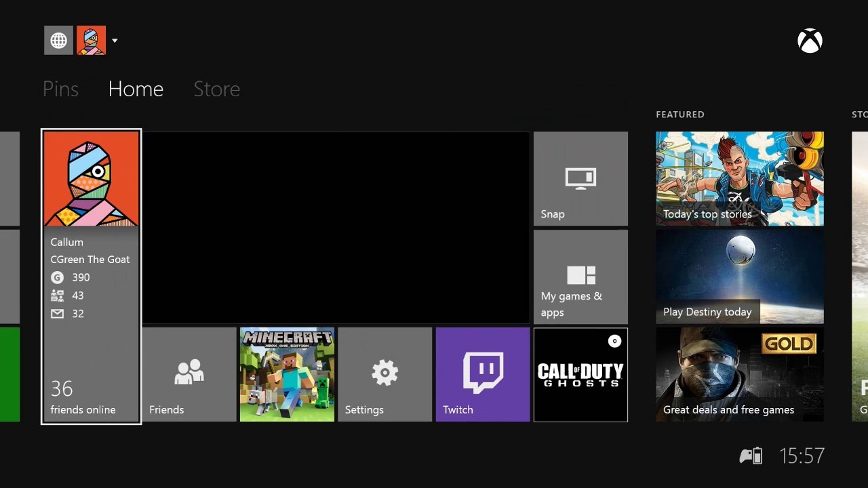Viewport: 868px width, 488px height.
Task: Open Callum's profile picture tile
Action: [x=91, y=179]
